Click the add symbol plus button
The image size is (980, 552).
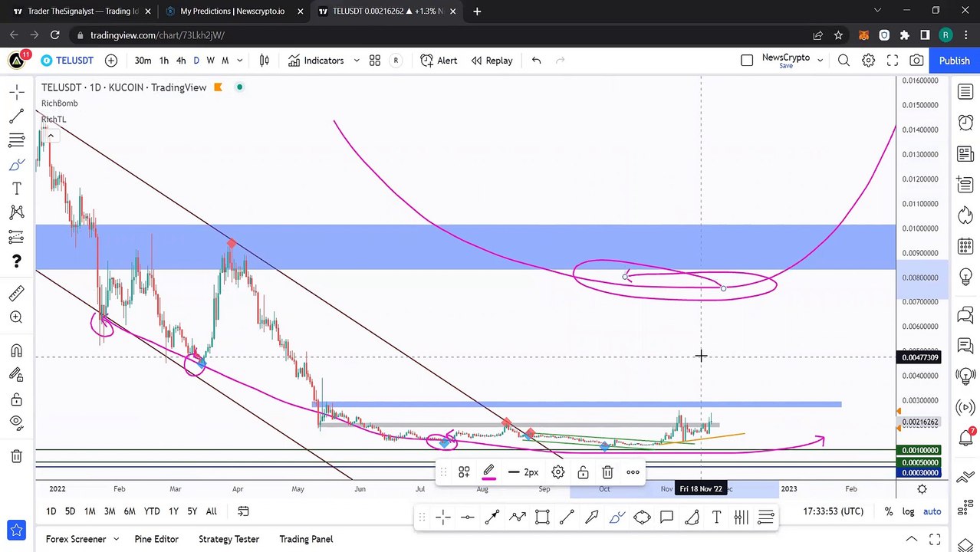click(x=111, y=61)
